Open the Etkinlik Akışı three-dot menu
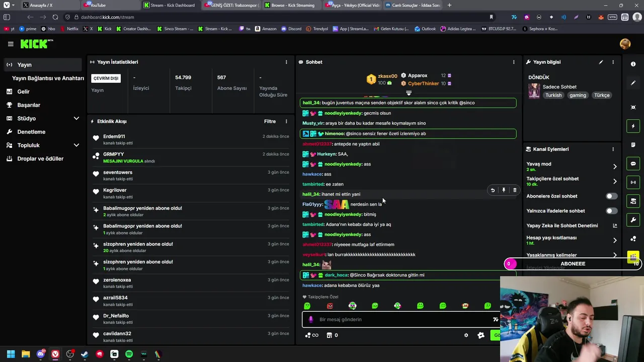The width and height of the screenshot is (644, 362). click(286, 121)
